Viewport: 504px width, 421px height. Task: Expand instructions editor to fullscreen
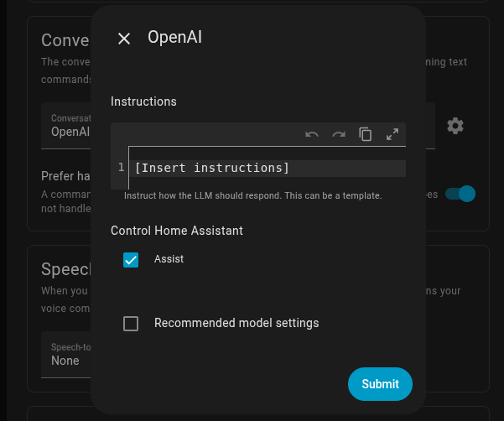[x=392, y=134]
